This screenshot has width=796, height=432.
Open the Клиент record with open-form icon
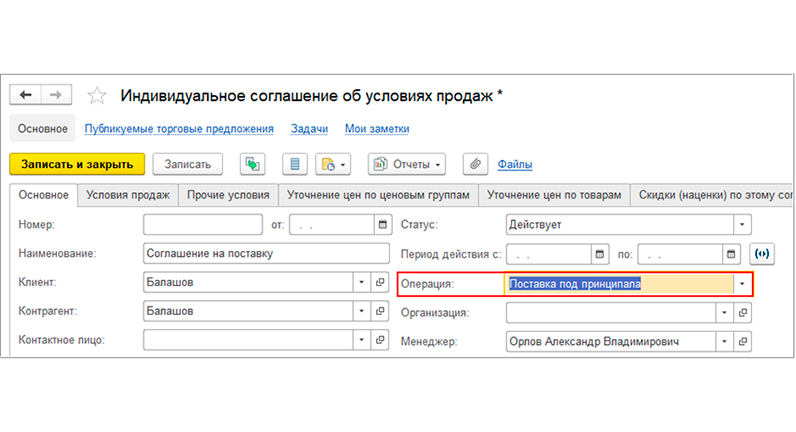(380, 282)
